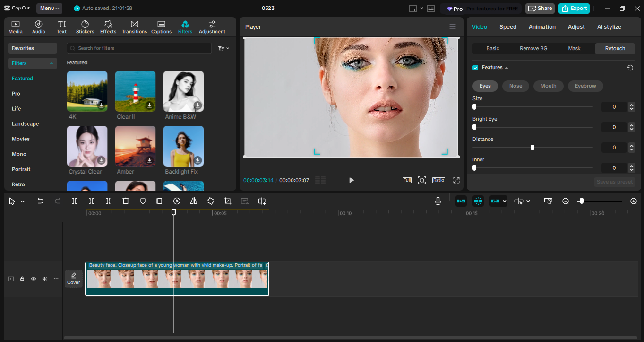Hide the video track using the eye toggle
Viewport: 644px width, 342px height.
[33, 279]
